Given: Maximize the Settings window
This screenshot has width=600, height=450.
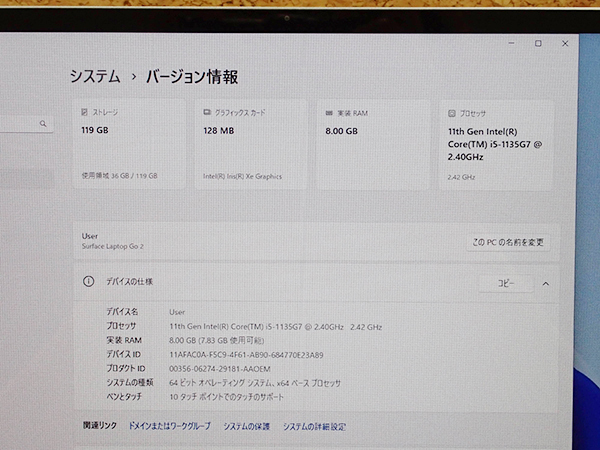Looking at the screenshot, I should pos(538,43).
